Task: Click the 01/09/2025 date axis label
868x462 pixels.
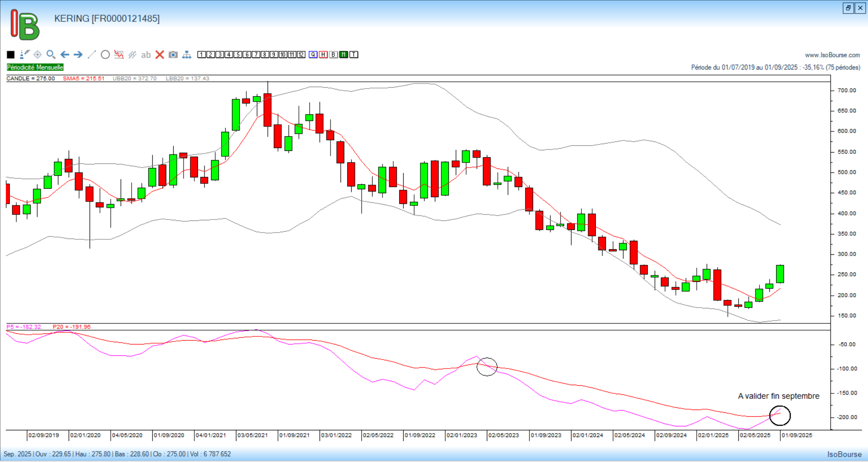Action: 797,435
